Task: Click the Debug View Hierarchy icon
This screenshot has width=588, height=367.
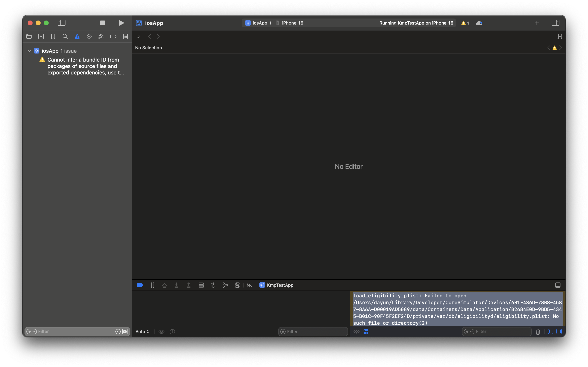Action: [213, 285]
